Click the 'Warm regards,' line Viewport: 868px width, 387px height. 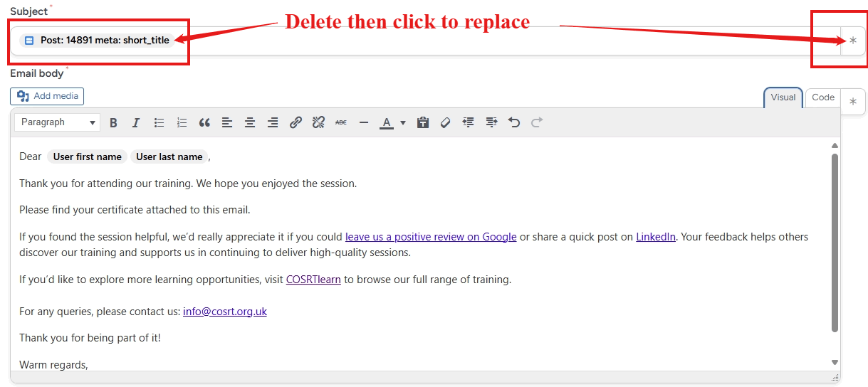53,365
